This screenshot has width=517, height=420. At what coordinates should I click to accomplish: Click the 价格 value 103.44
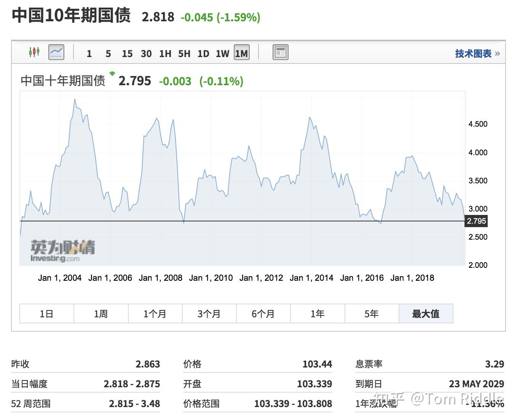coord(317,364)
